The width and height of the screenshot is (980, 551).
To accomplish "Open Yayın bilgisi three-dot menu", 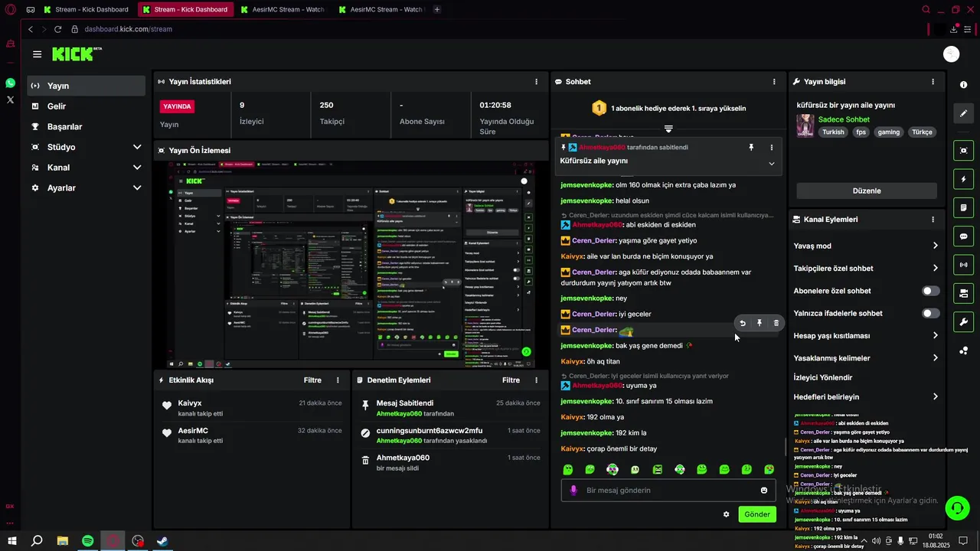I will pos(933,81).
